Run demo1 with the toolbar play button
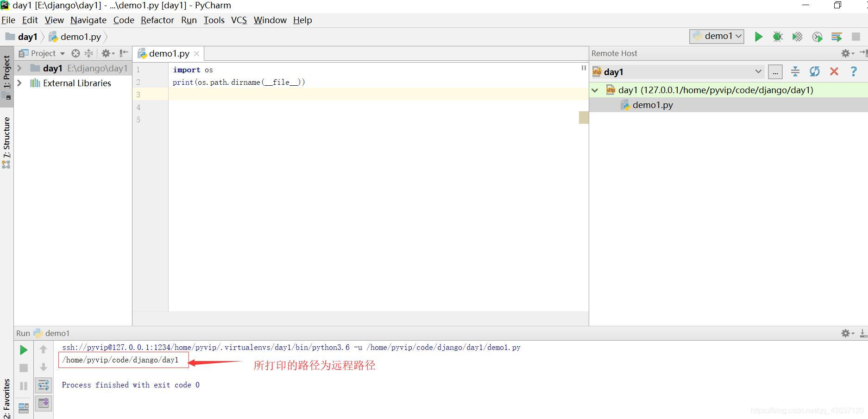 758,37
